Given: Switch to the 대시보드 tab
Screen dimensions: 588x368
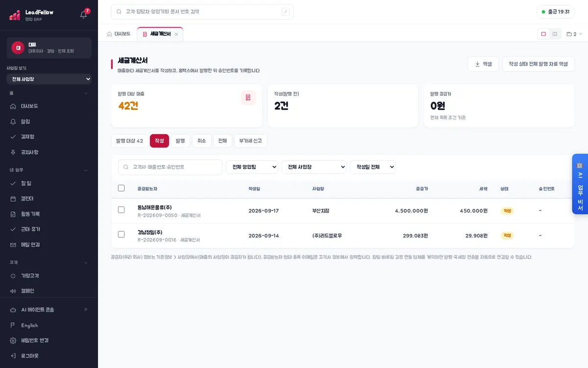Looking at the screenshot, I should tap(119, 34).
